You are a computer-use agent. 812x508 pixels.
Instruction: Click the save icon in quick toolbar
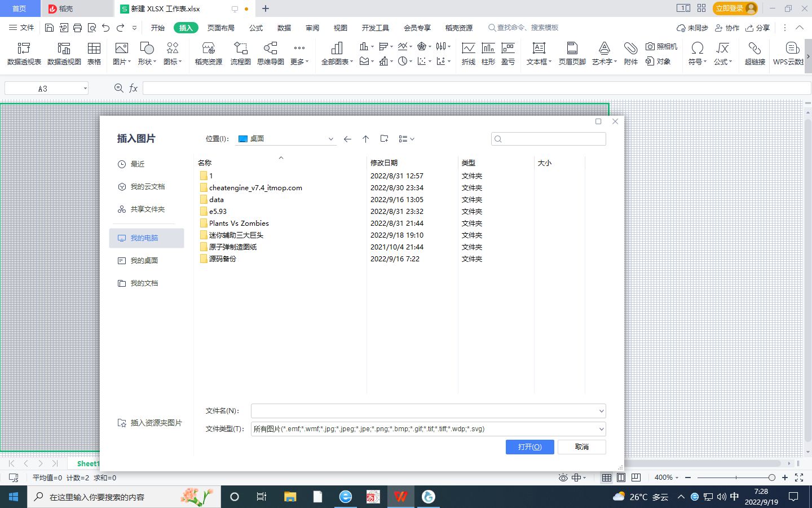[49, 28]
